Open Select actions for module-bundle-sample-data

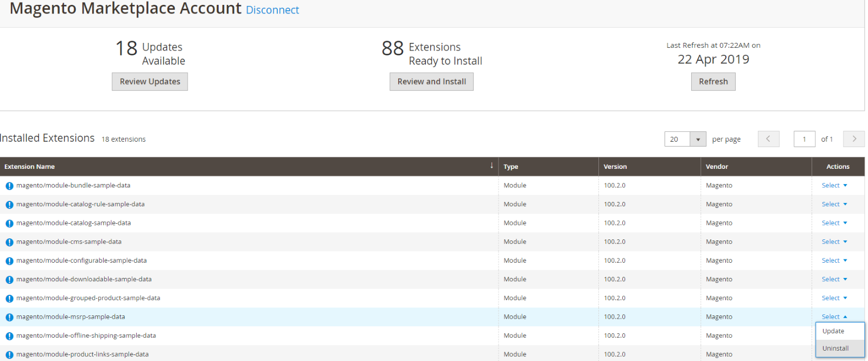[x=834, y=185]
